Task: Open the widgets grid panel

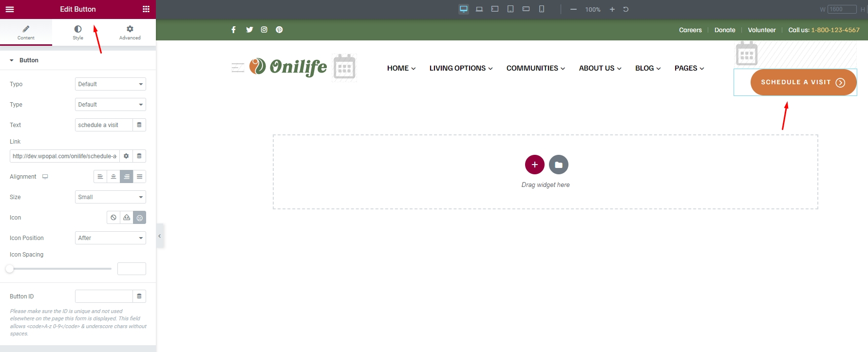Action: [146, 9]
